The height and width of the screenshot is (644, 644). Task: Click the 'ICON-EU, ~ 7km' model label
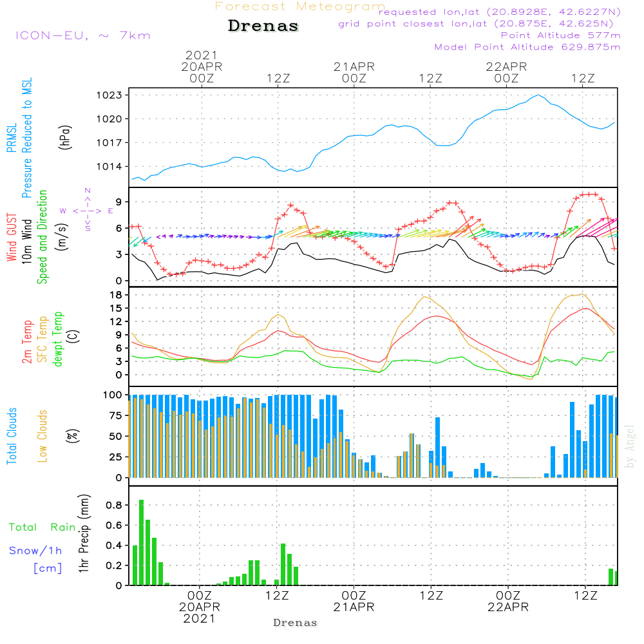coord(83,35)
